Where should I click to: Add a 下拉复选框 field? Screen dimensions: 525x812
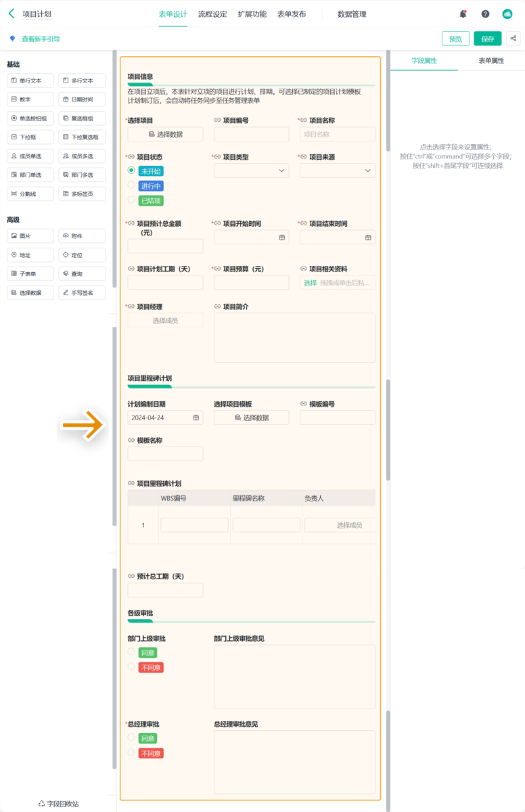click(82, 137)
